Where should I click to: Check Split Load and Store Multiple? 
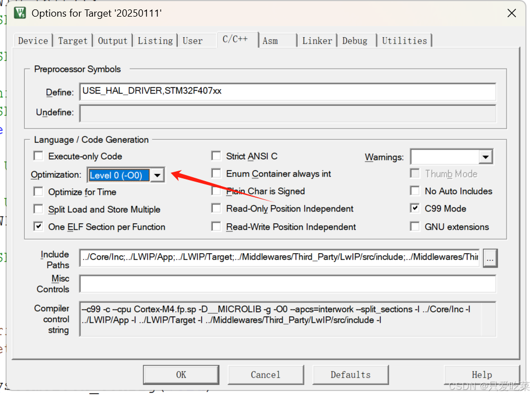38,209
